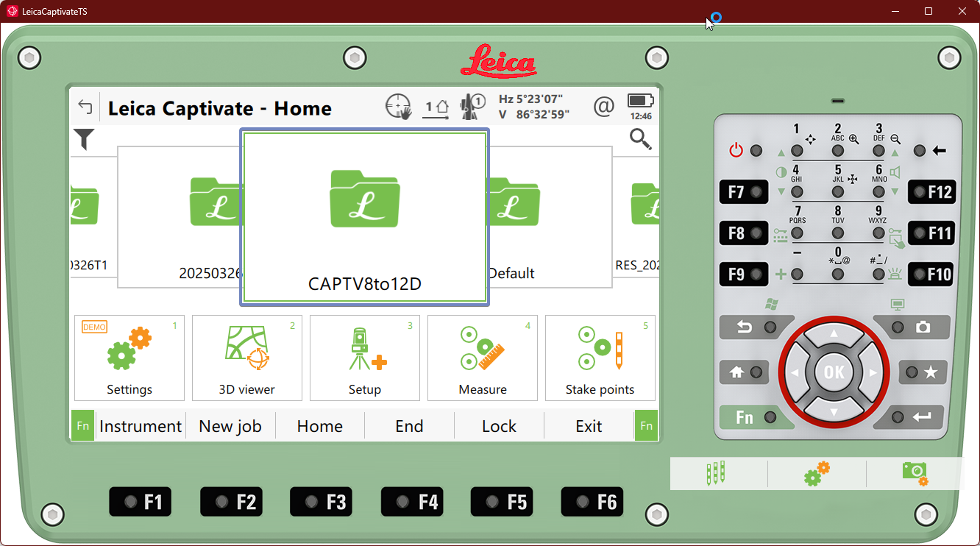Select the 20250326 job folder
This screenshot has height=546, width=980.
point(179,217)
